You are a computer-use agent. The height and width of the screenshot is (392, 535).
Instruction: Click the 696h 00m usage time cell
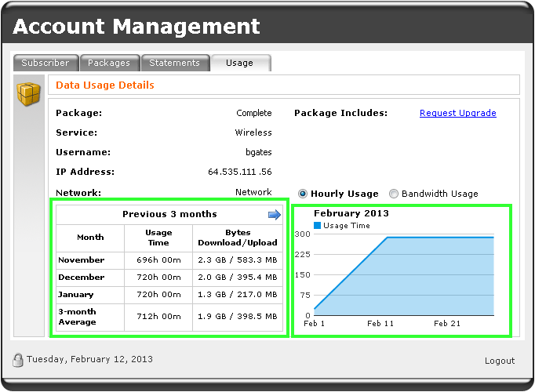tap(158, 260)
